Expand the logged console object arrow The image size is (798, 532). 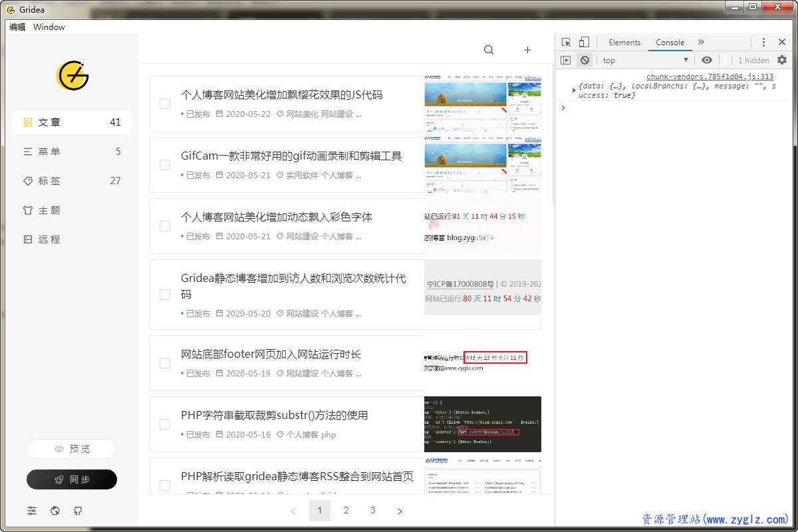pyautogui.click(x=574, y=90)
